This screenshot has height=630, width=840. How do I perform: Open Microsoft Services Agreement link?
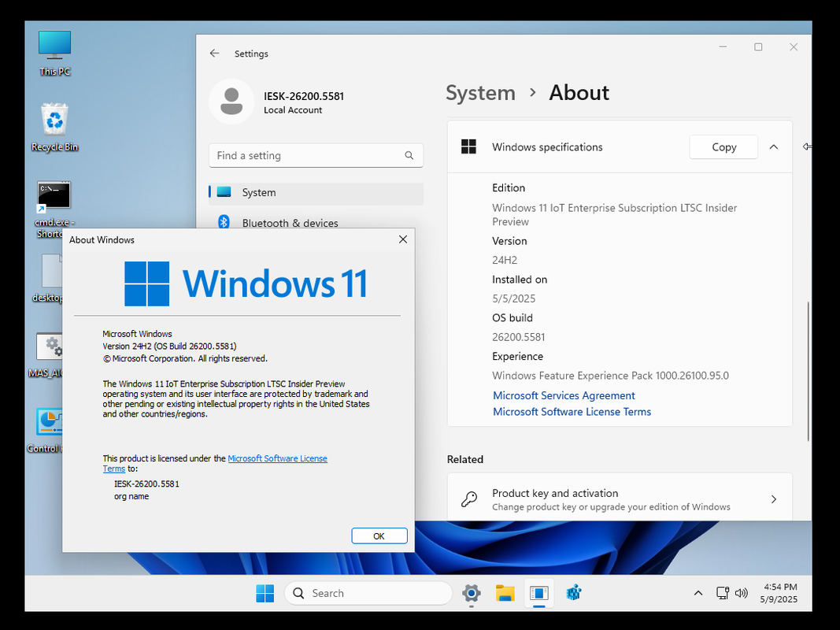point(564,395)
